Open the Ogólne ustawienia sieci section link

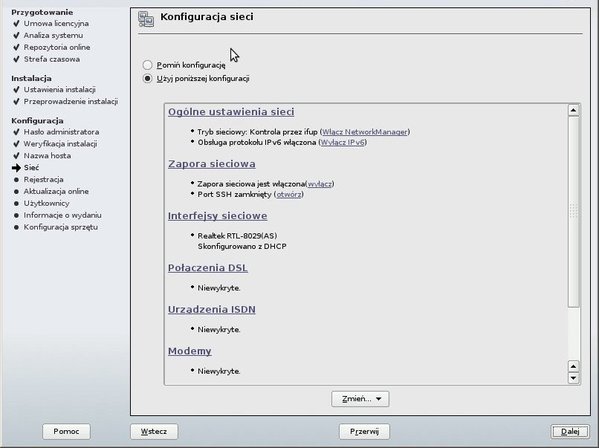pos(231,112)
